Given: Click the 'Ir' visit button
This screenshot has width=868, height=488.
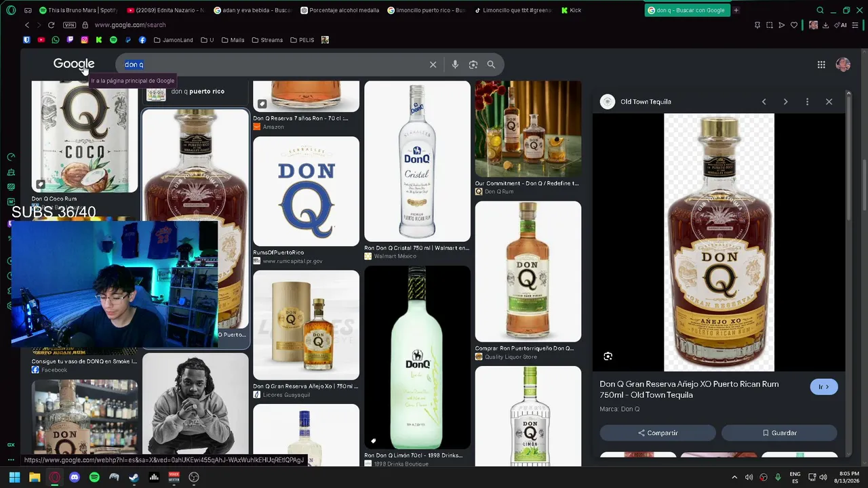Looking at the screenshot, I should pos(824,387).
